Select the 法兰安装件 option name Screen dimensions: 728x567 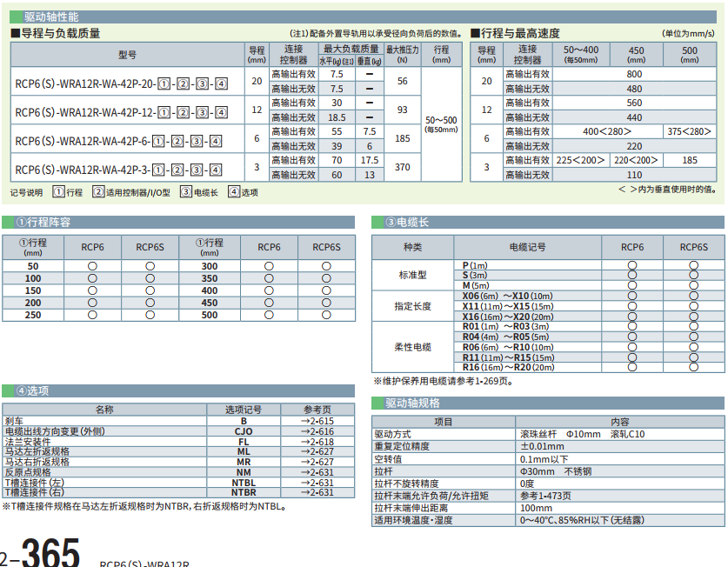[x=28, y=442]
